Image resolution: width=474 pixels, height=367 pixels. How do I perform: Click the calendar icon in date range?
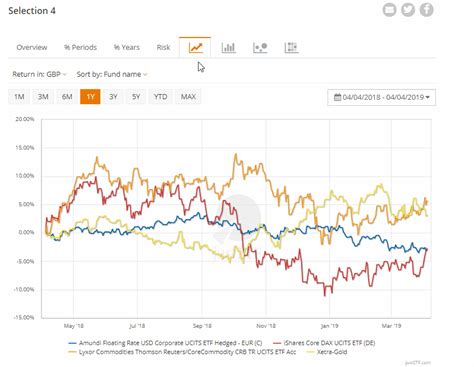tap(337, 97)
